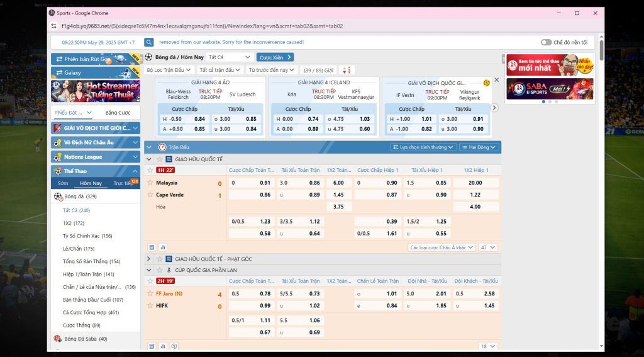The image size is (644, 357).
Task: Click the Nations League trophy icon
Action: pyautogui.click(x=58, y=157)
